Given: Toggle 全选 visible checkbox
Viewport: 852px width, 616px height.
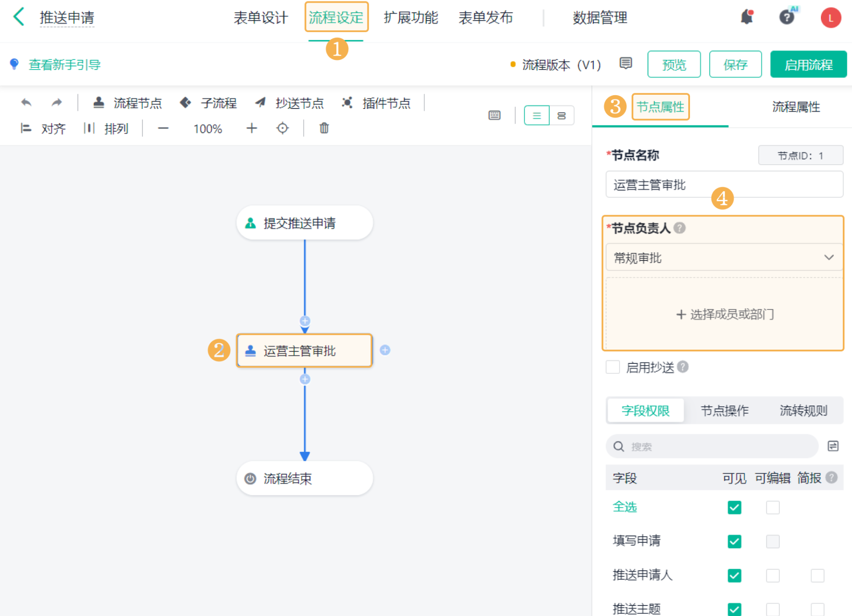Looking at the screenshot, I should (734, 507).
